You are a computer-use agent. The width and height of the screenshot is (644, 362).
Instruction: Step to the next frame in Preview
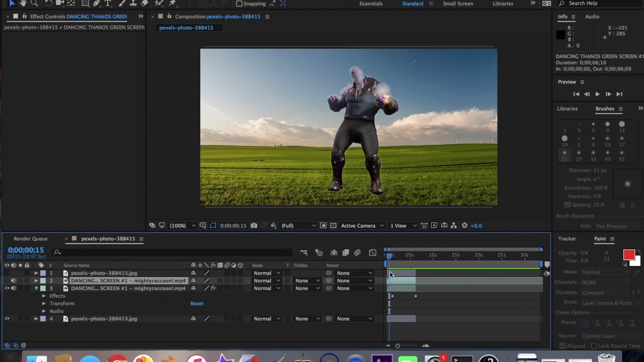[608, 94]
